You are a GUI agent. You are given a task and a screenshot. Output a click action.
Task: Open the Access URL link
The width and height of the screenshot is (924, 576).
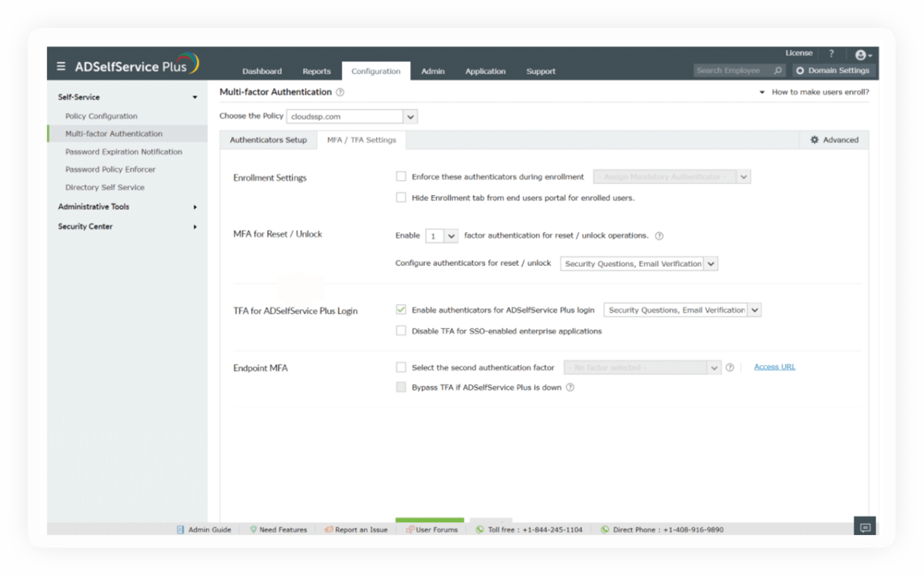[x=774, y=367]
